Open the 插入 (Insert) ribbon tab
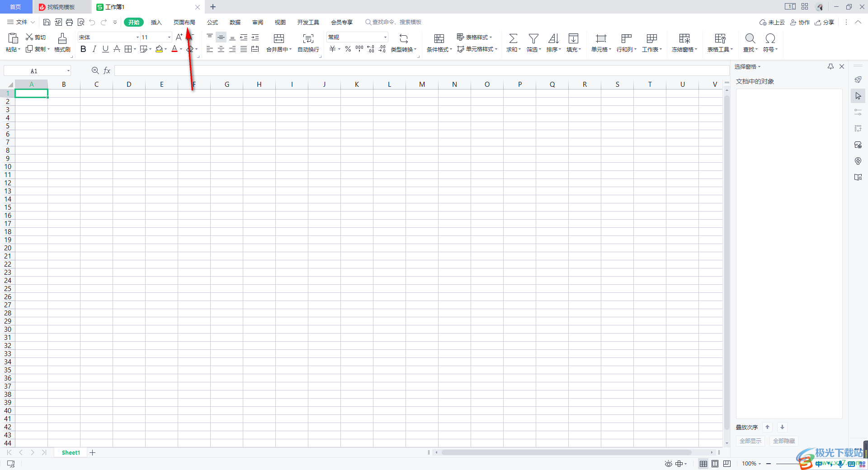 [x=156, y=22]
